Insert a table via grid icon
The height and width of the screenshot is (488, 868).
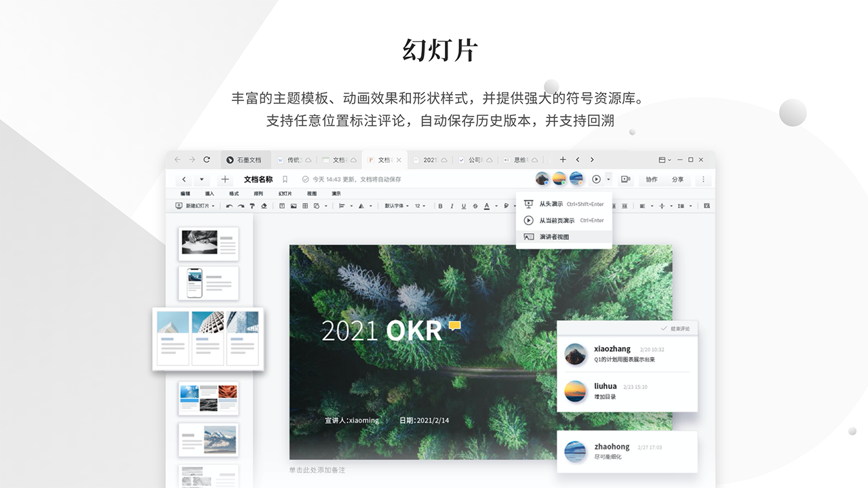tap(305, 206)
